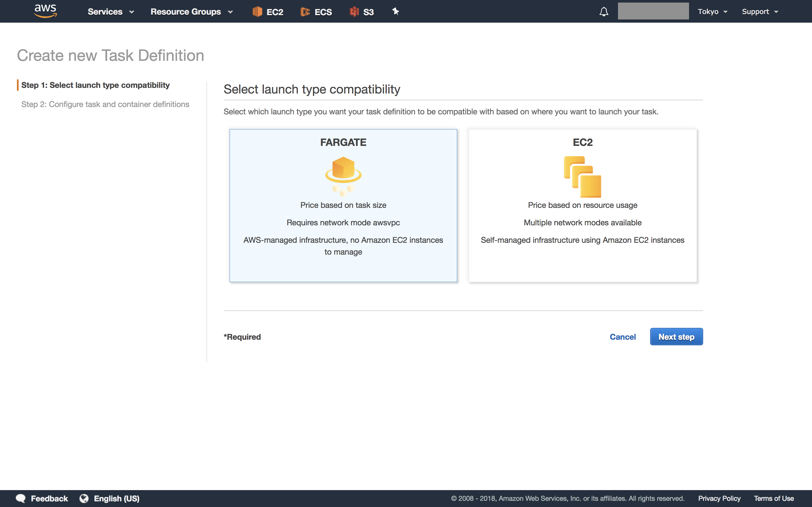Open S3 shortcut in top navigation
812x507 pixels.
[361, 12]
